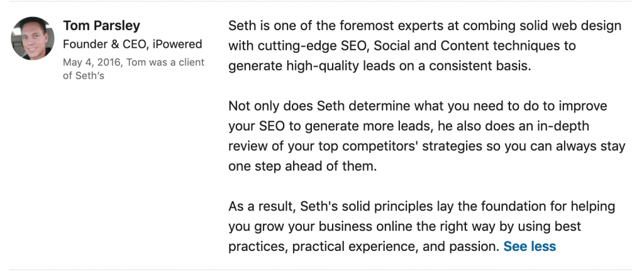This screenshot has width=644, height=271.
Task: Click the "one step ahead of them" line
Action: pyautogui.click(x=303, y=166)
